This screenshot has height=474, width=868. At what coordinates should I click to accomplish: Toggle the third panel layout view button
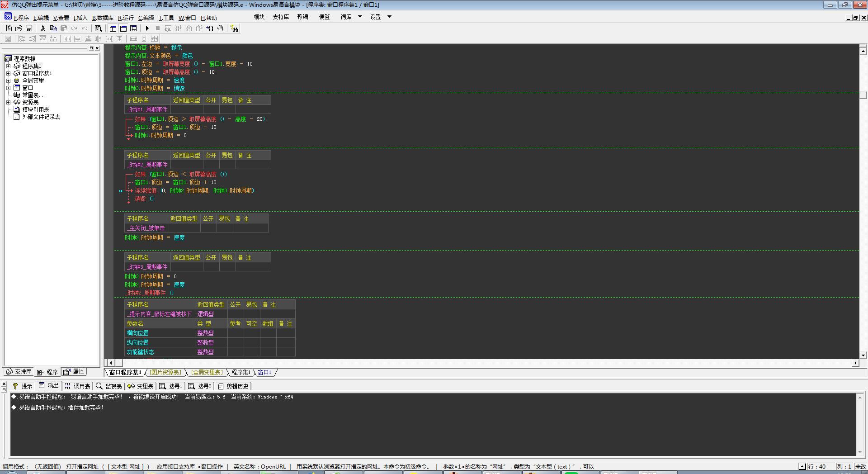(x=133, y=28)
